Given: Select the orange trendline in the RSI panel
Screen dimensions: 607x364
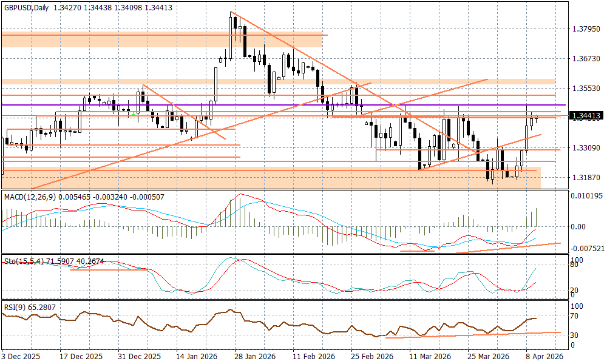Looking at the screenshot, I should click(x=473, y=334).
